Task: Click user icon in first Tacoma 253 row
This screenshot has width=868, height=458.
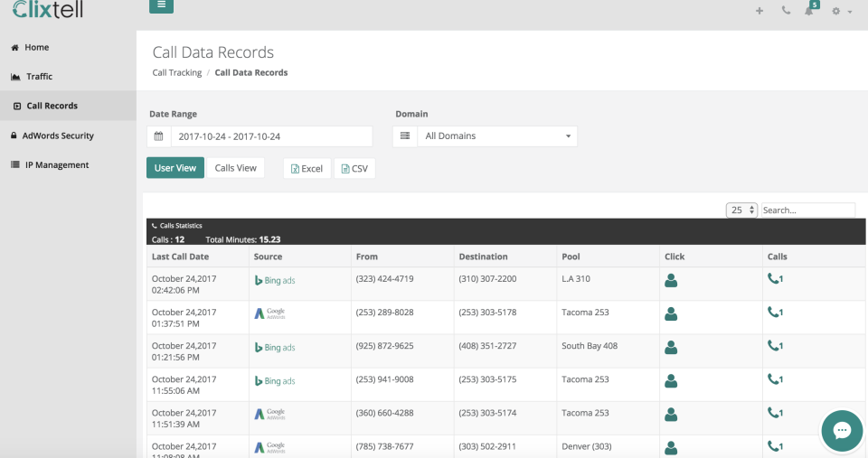Action: click(x=671, y=313)
